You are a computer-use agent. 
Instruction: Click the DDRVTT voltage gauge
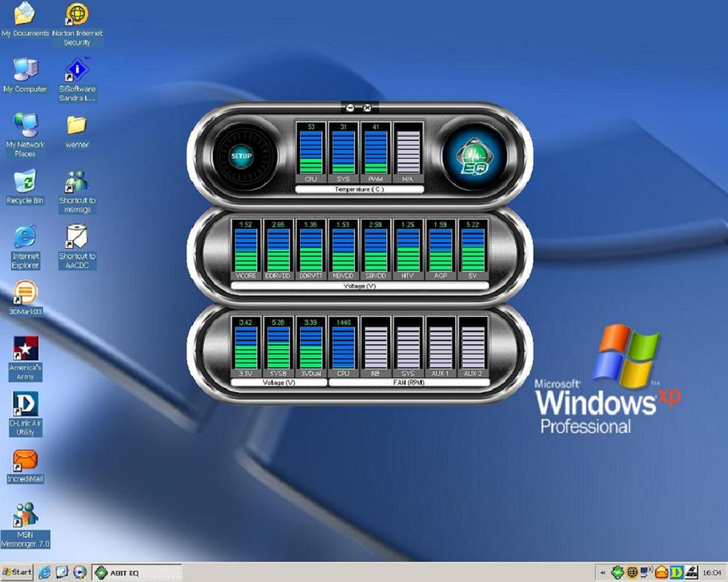(310, 250)
